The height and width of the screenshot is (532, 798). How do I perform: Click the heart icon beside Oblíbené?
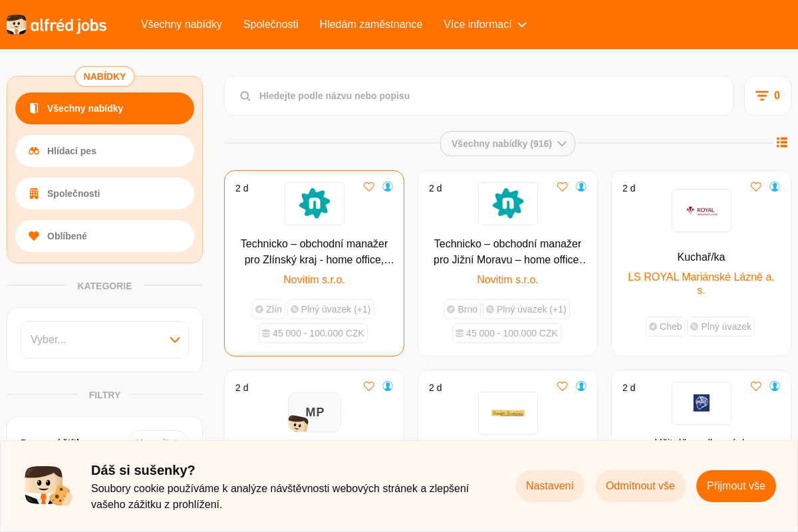coord(34,236)
